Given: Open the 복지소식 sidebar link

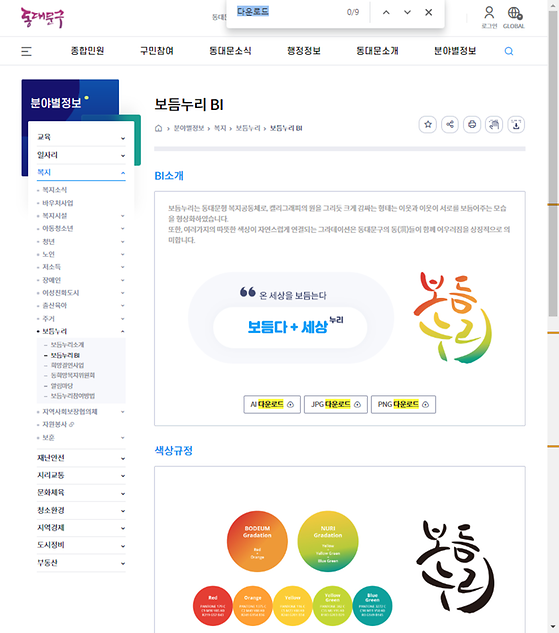Looking at the screenshot, I should click(55, 190).
